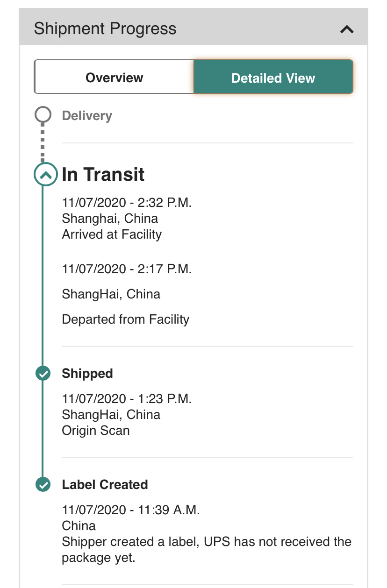This screenshot has height=588, width=387.
Task: Click the Label Created heading
Action: (105, 485)
